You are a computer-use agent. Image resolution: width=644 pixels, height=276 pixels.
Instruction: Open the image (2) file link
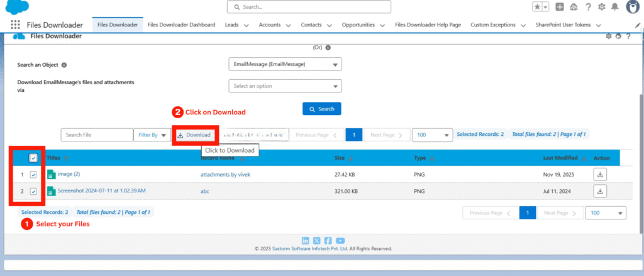(69, 174)
